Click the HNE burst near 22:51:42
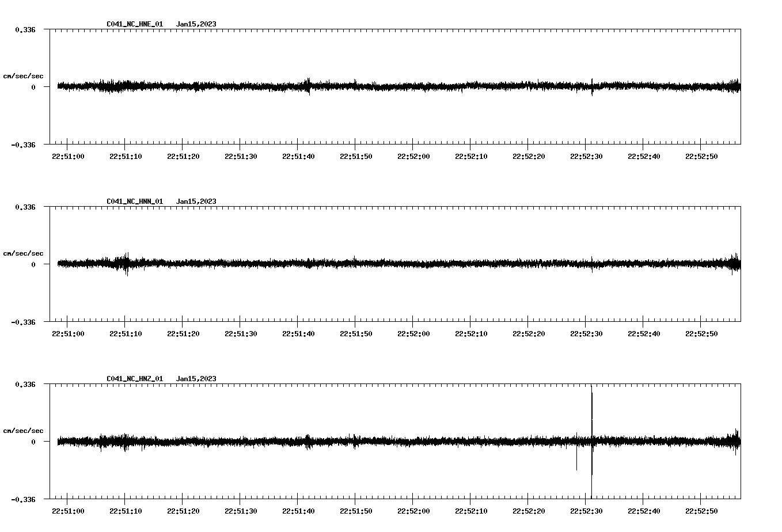Viewport: 782px width, 532px height. coord(308,86)
